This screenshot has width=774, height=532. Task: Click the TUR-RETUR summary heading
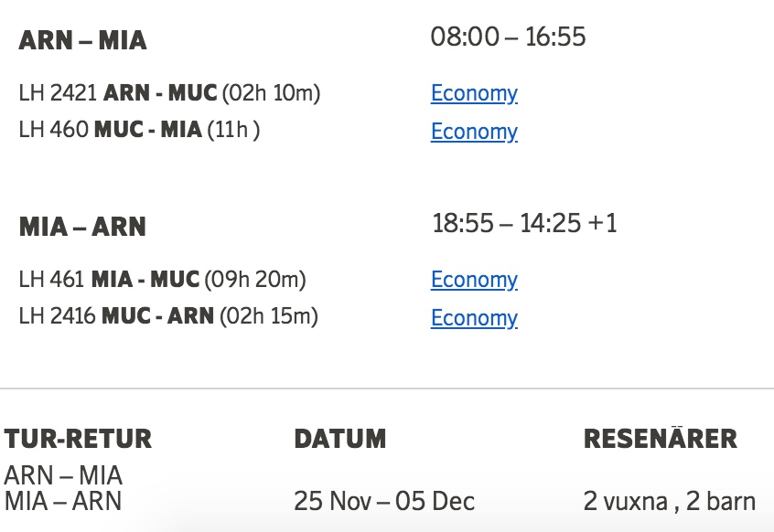point(78,439)
